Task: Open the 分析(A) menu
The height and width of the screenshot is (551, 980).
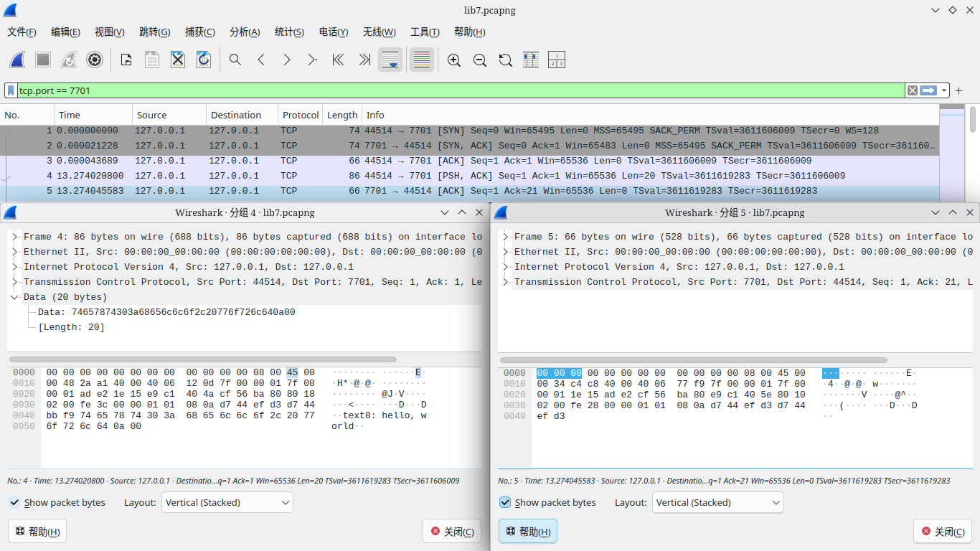Action: tap(245, 32)
